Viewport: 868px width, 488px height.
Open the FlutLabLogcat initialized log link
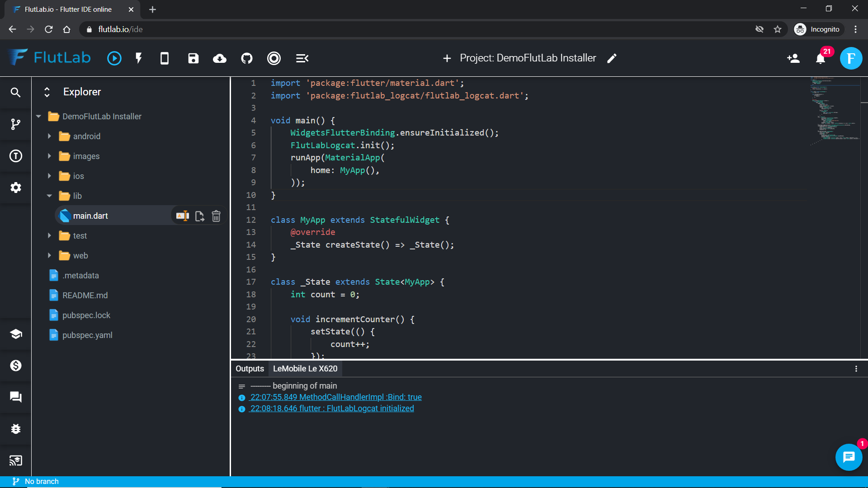(332, 408)
